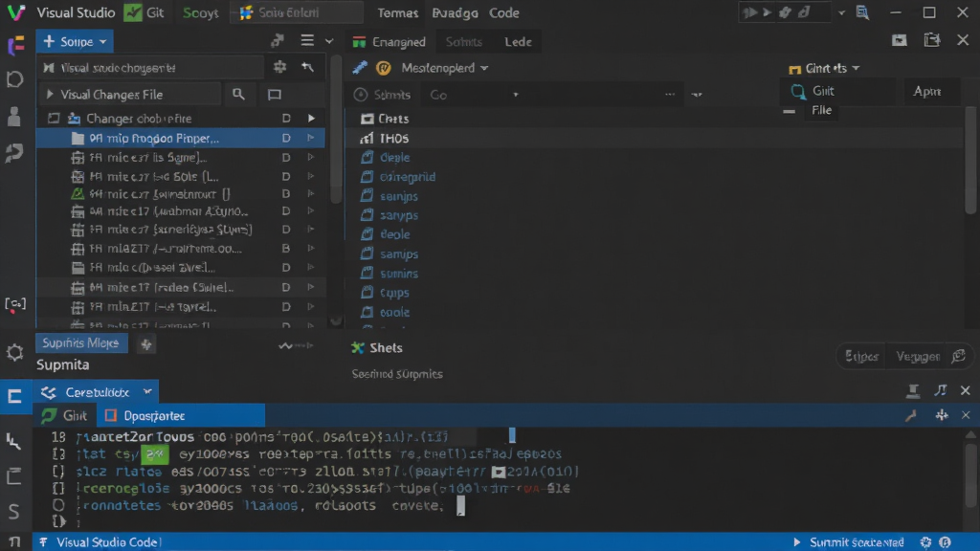Switch to the Somits tab
Viewport: 980px width, 551px height.
click(x=464, y=42)
